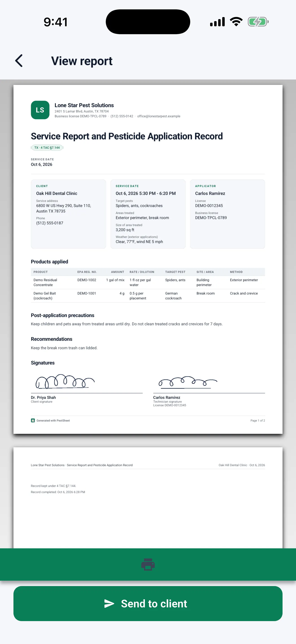Select the 3,200 sq ft value
Viewport: 296px width, 644px height.
pos(125,230)
